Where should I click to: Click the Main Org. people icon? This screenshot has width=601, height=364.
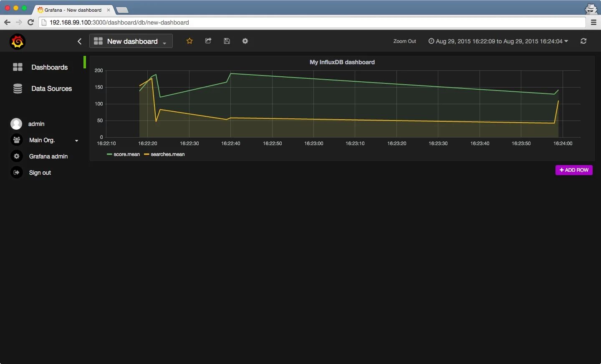[16, 140]
